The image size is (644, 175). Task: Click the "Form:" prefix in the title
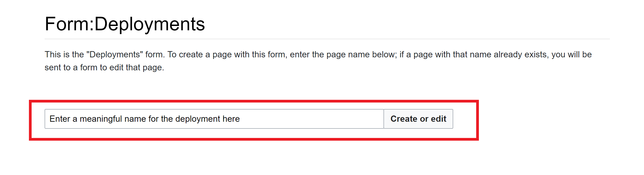click(x=69, y=24)
